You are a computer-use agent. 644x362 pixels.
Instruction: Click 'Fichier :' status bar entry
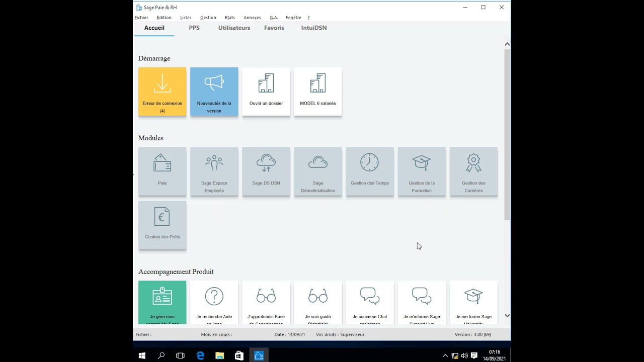coord(143,334)
